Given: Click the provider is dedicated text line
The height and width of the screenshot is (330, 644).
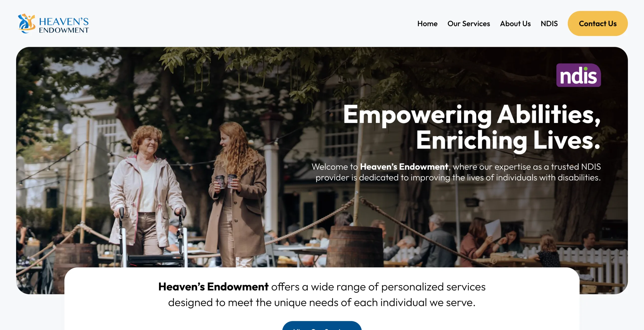Looking at the screenshot, I should 458,178.
